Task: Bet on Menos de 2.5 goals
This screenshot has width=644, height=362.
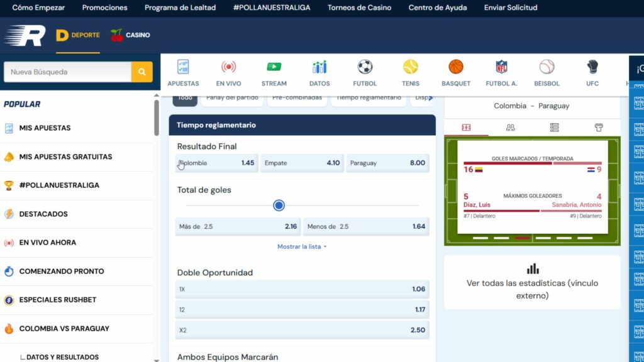Action: [x=367, y=226]
